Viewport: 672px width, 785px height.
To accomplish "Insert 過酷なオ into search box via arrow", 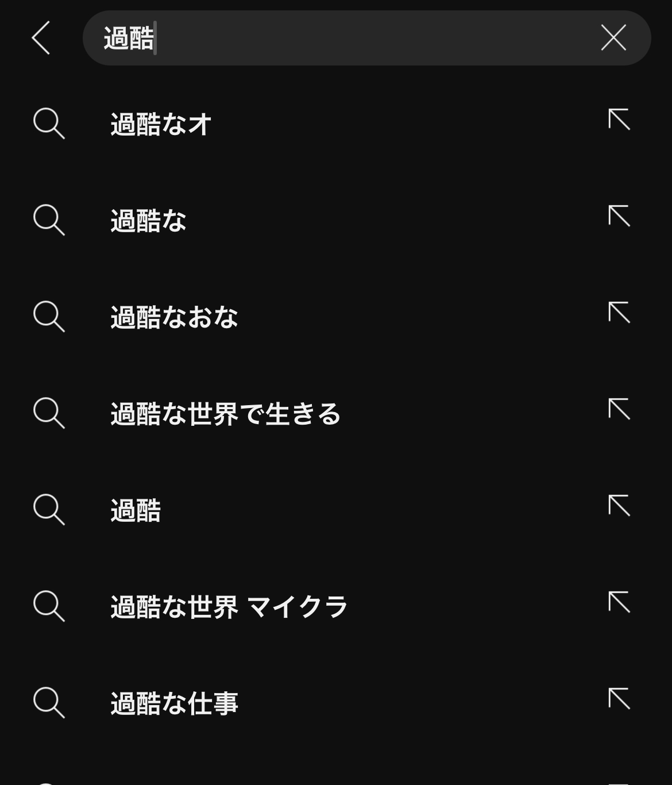I will 619,120.
